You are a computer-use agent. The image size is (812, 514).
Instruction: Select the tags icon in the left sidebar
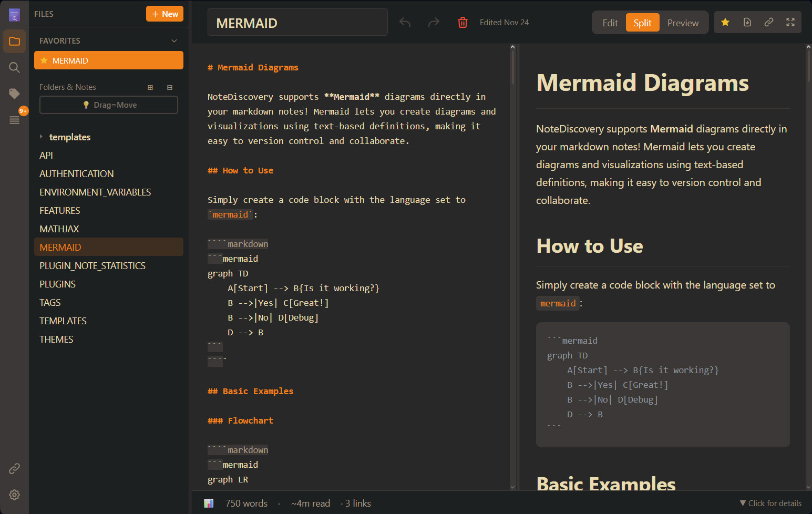[x=14, y=94]
